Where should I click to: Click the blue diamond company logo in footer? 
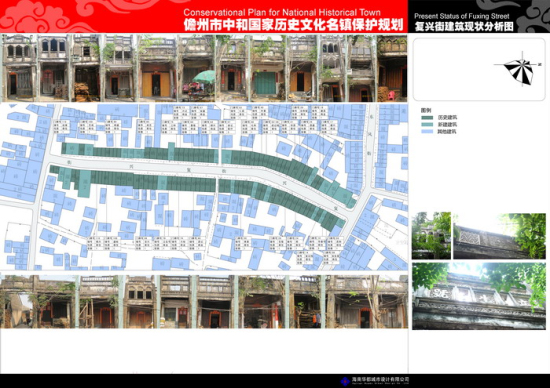coord(345,381)
